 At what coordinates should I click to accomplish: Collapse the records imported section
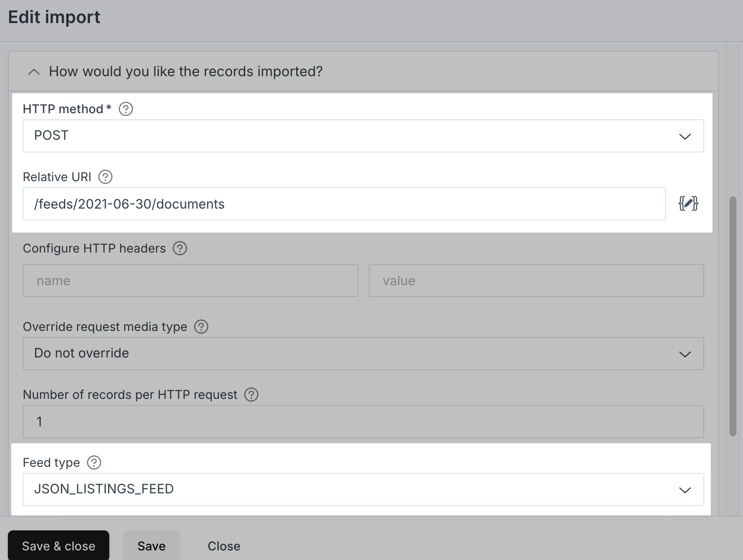(34, 72)
